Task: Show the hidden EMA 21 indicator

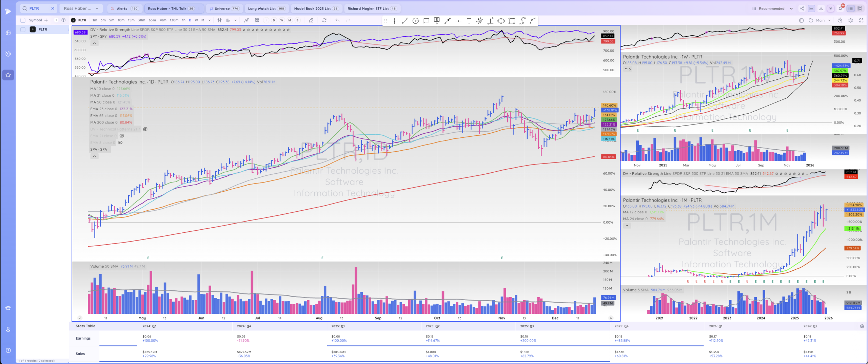Action: (x=122, y=136)
